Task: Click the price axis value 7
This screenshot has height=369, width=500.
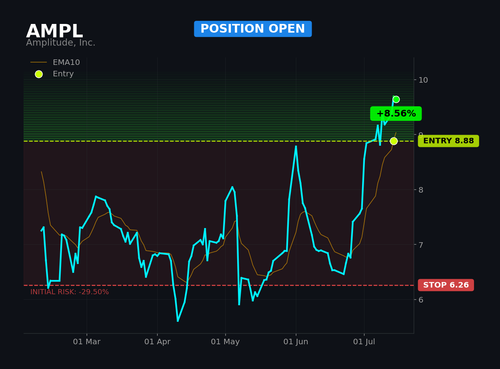Action: click(421, 245)
